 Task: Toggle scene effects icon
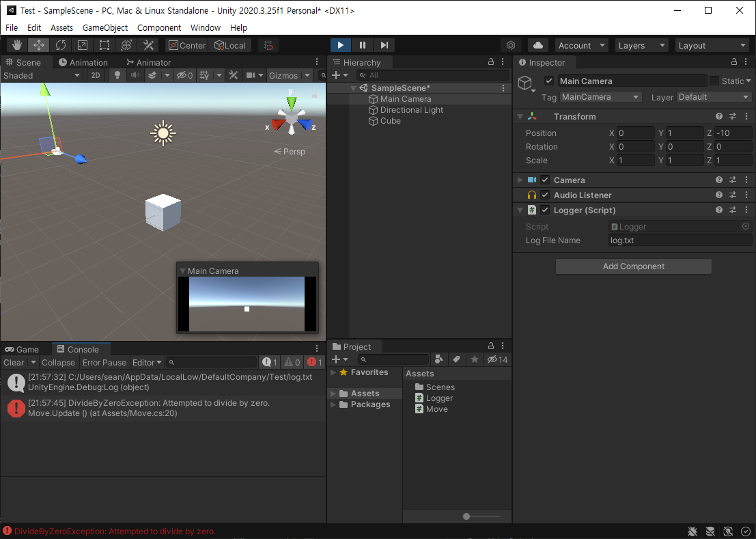click(152, 75)
